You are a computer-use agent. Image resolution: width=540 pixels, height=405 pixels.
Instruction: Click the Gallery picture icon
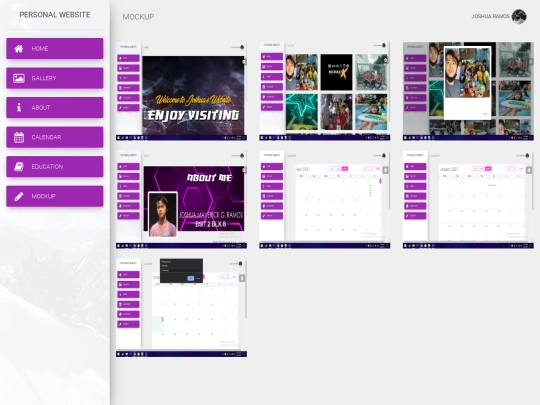click(19, 78)
